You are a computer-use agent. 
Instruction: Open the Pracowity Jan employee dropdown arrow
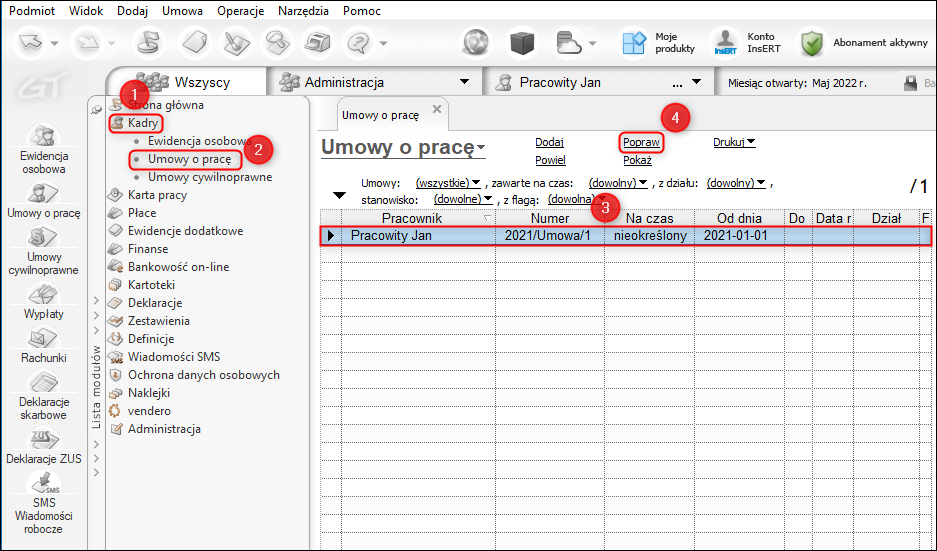pos(696,82)
